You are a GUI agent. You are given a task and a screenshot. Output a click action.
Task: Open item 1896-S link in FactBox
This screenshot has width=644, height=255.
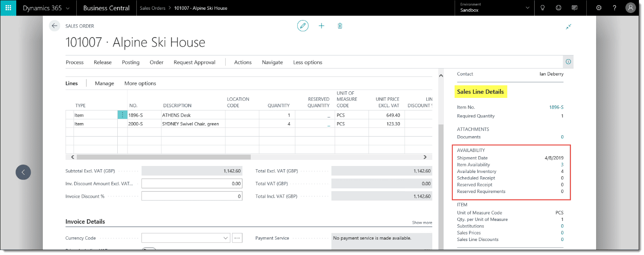coord(557,107)
